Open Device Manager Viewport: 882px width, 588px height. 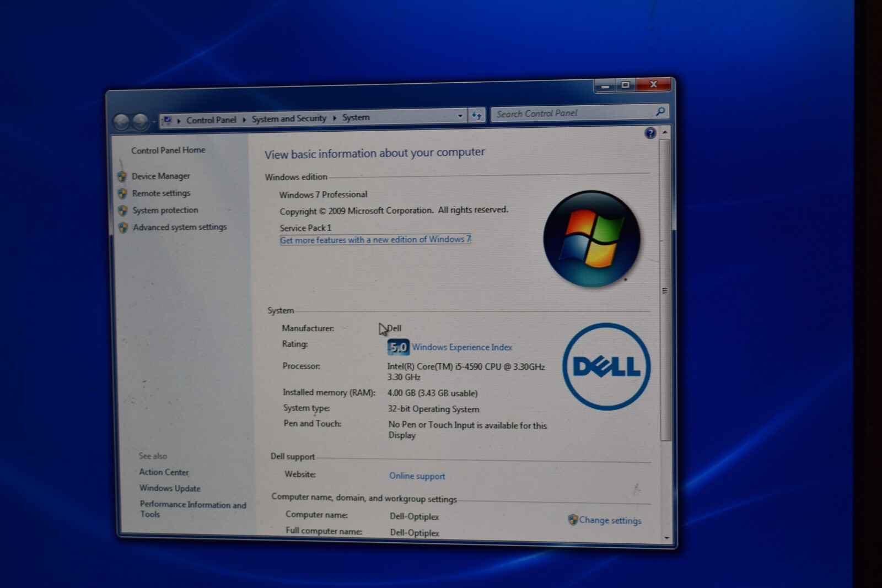pyautogui.click(x=161, y=176)
